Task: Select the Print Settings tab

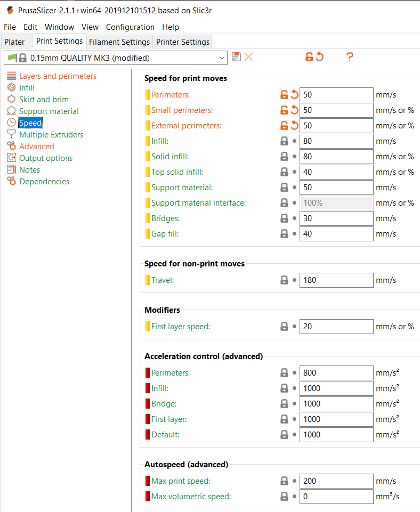Action: click(x=60, y=41)
